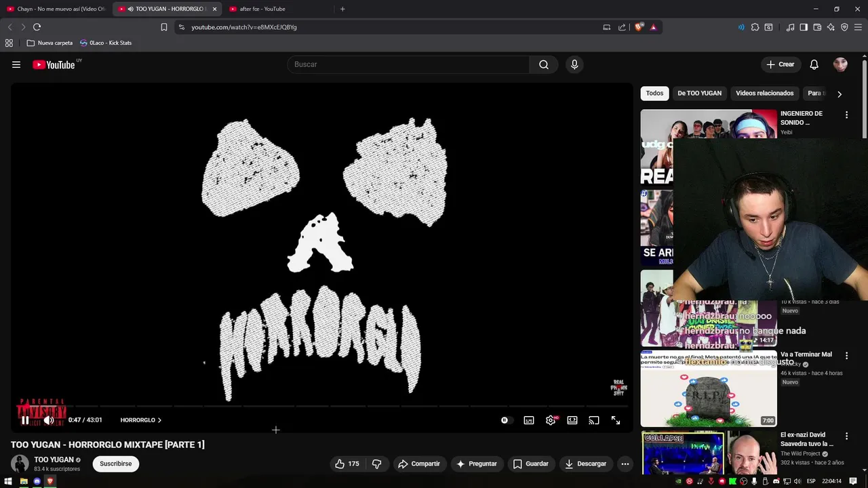Open browser extensions puzzle icon

pos(755,27)
